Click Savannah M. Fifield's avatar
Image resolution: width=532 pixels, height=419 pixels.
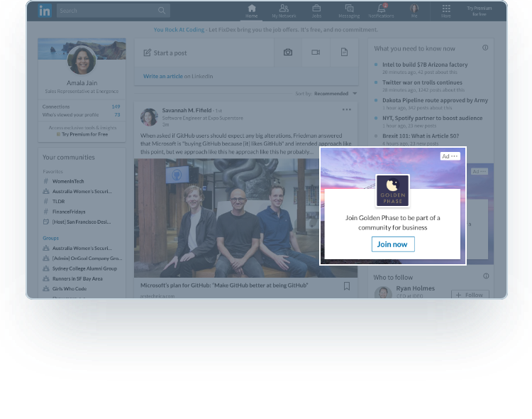[149, 117]
